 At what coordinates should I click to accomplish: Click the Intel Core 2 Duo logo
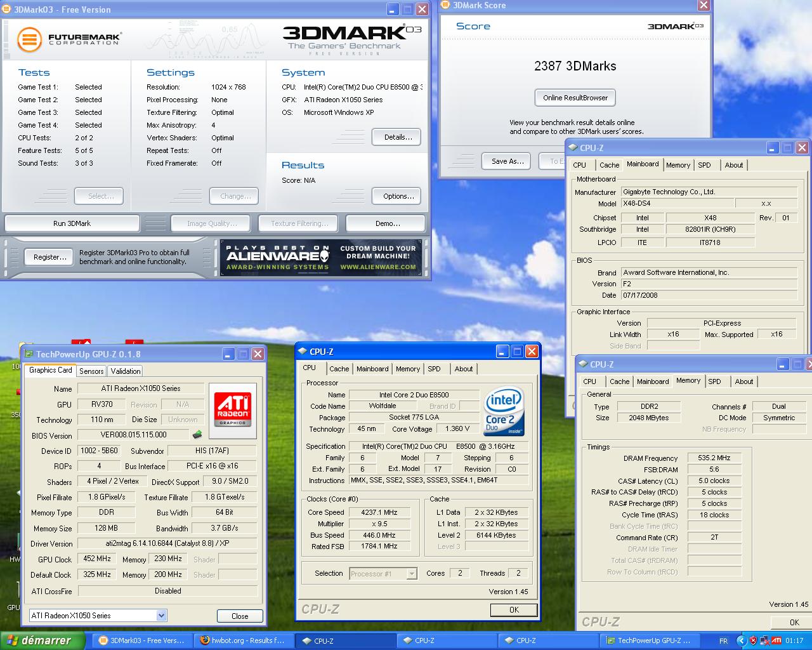click(504, 411)
